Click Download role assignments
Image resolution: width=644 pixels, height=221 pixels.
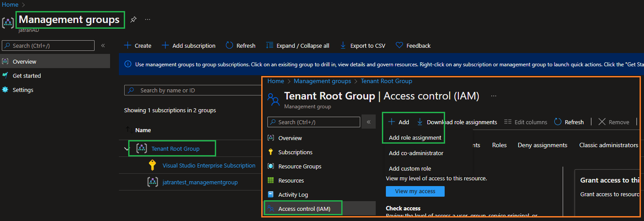(457, 122)
